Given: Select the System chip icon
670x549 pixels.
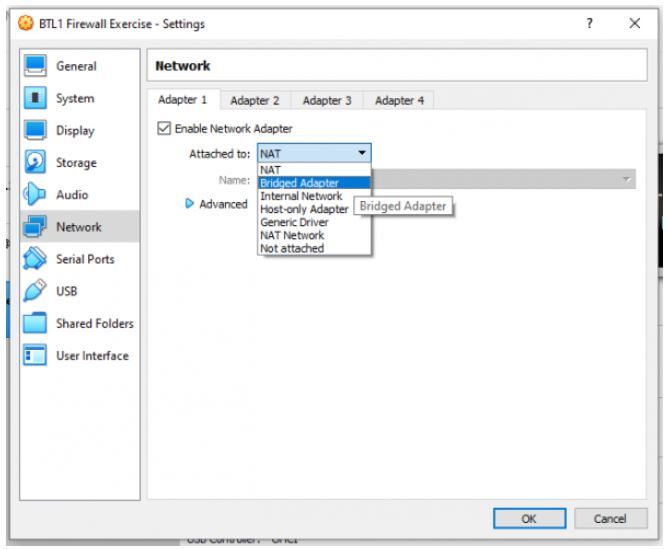Looking at the screenshot, I should click(35, 98).
